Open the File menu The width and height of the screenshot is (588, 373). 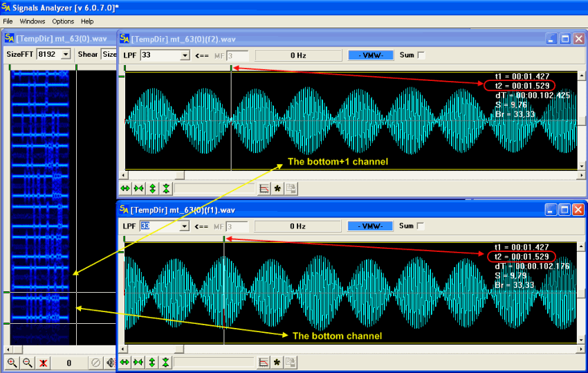[x=8, y=21]
